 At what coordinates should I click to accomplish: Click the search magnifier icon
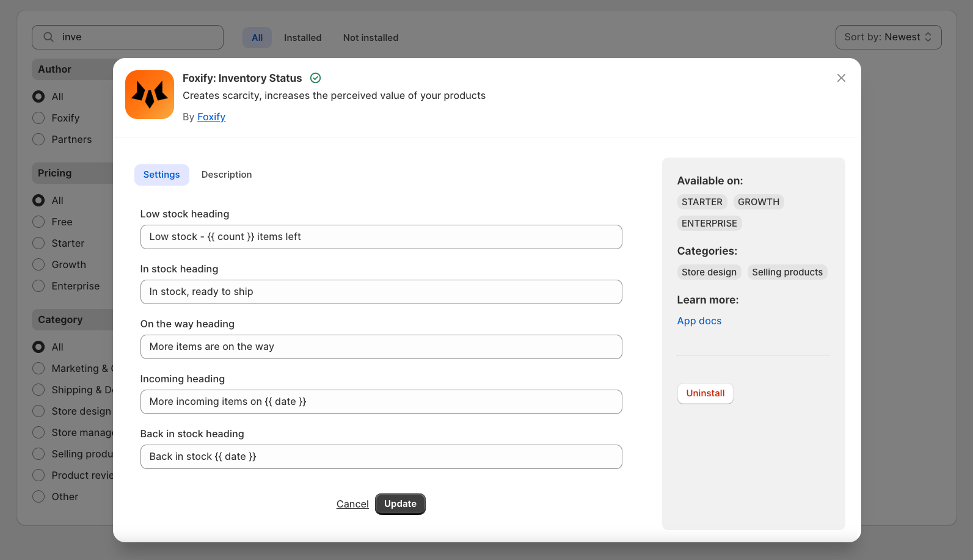tap(49, 37)
